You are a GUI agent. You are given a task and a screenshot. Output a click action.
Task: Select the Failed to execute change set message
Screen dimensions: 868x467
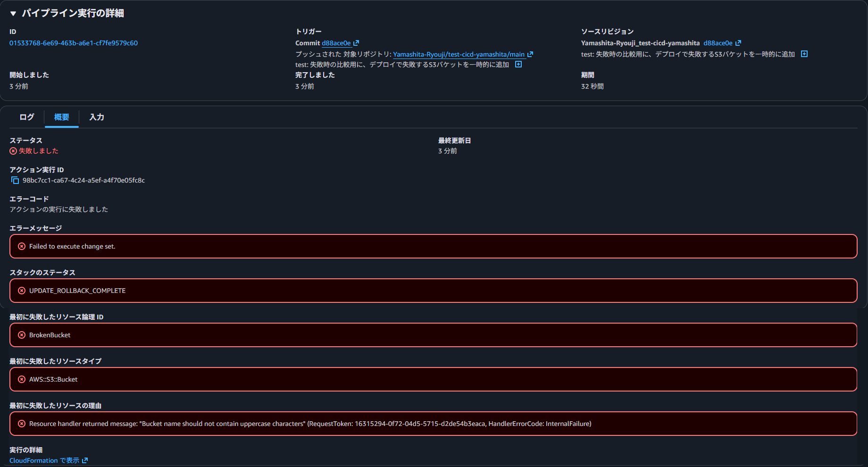pyautogui.click(x=72, y=246)
